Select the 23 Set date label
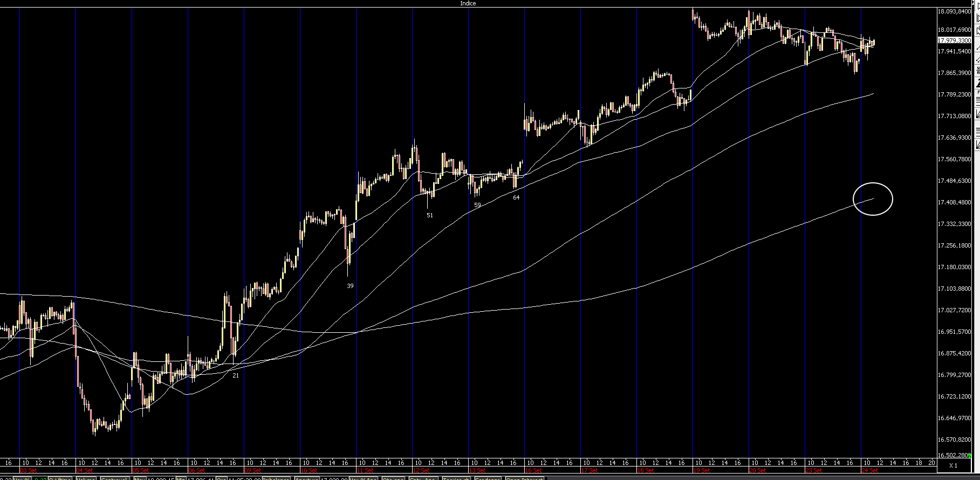This screenshot has width=980, height=480. click(813, 470)
